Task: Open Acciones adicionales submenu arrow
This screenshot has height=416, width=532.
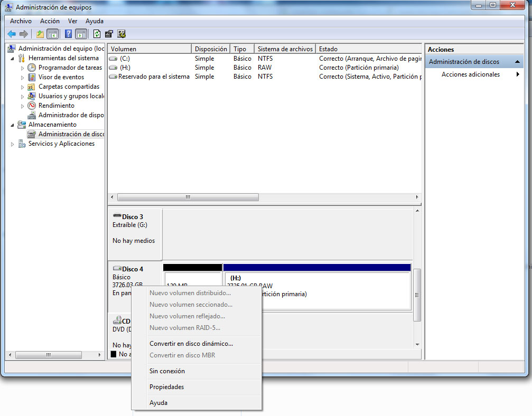Action: click(518, 74)
